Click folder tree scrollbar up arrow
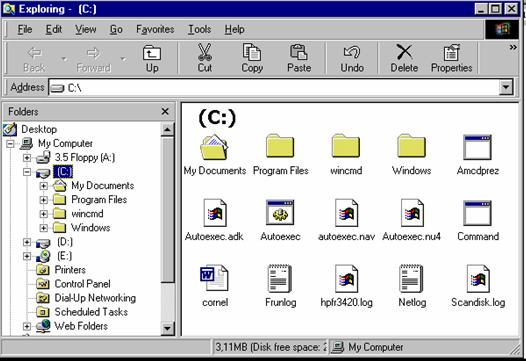 pyautogui.click(x=167, y=130)
